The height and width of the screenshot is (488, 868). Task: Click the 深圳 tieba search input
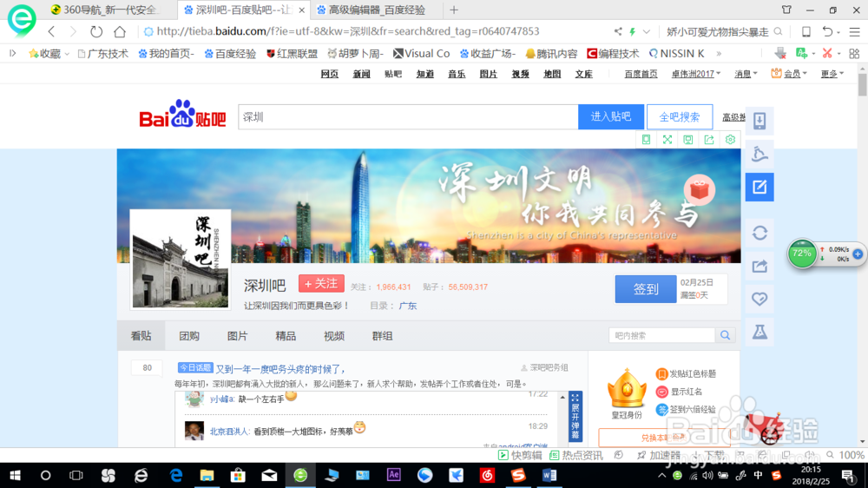[408, 117]
